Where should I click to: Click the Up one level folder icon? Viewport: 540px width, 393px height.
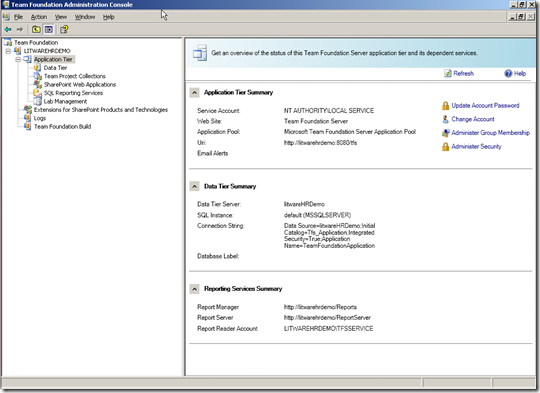pos(36,30)
